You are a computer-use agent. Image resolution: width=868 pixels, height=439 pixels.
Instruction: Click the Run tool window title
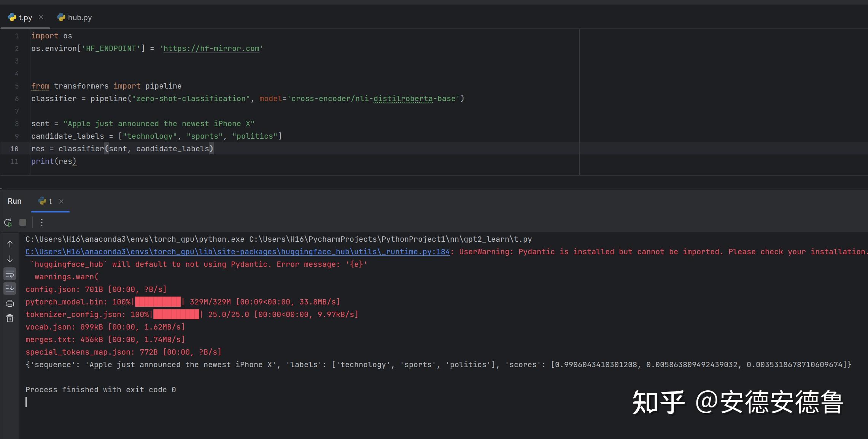tap(14, 201)
